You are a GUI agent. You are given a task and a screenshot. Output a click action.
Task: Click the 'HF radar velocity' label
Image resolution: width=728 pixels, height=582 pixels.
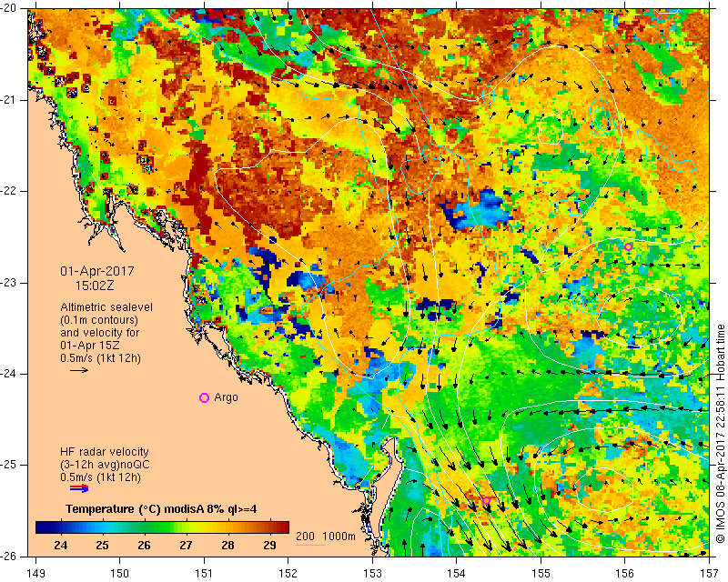[x=105, y=452]
